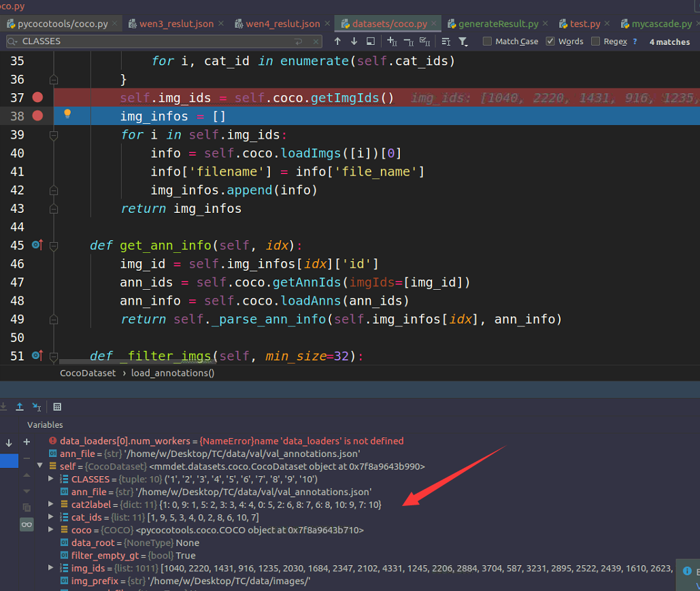Enable the Regex checkbox
The image size is (700, 591).
596,41
